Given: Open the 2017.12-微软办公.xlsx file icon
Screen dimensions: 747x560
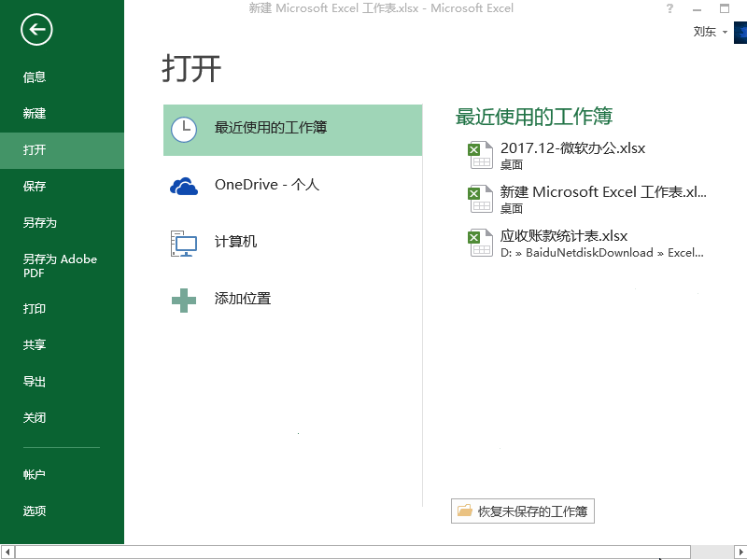Looking at the screenshot, I should pyautogui.click(x=480, y=154).
